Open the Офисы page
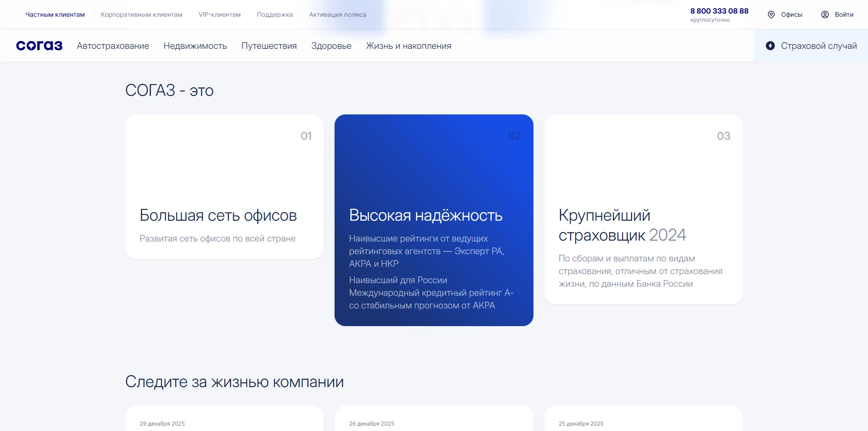The height and width of the screenshot is (431, 868). pyautogui.click(x=792, y=14)
